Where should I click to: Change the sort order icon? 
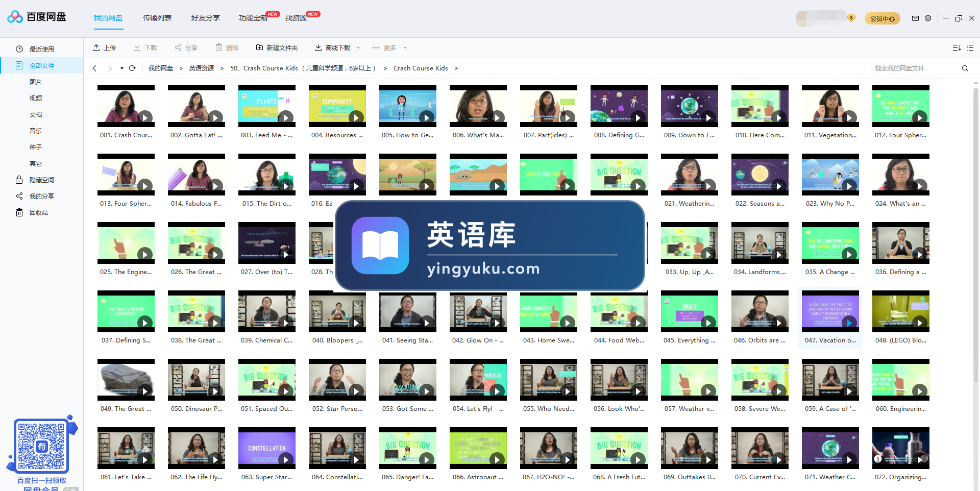click(957, 48)
